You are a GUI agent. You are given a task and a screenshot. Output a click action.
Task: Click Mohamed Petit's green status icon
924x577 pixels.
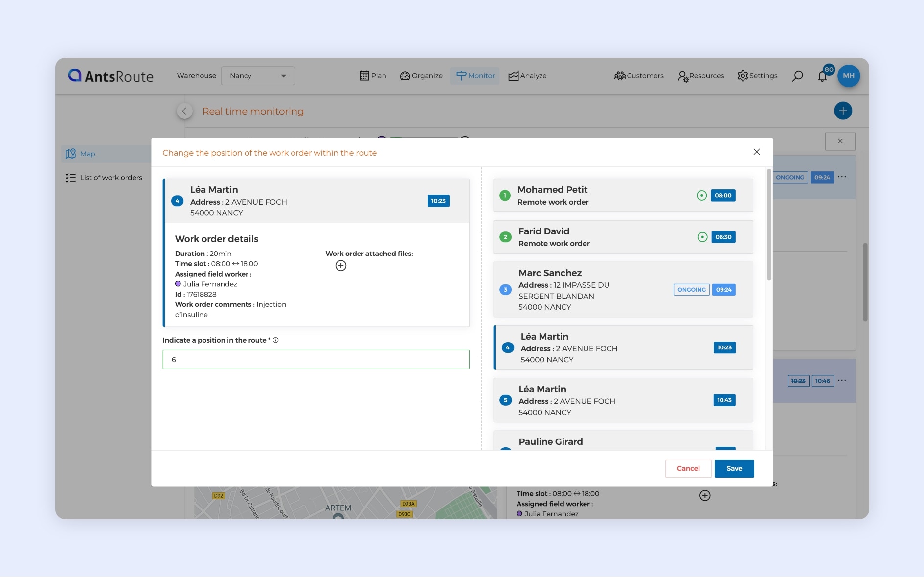pyautogui.click(x=701, y=196)
